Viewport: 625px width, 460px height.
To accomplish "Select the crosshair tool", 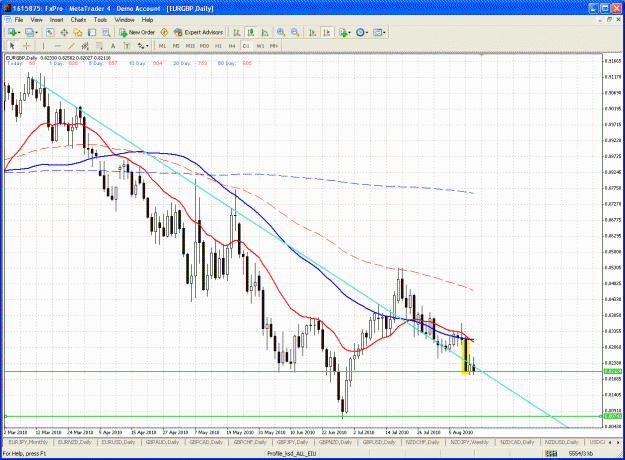I will pyautogui.click(x=26, y=46).
